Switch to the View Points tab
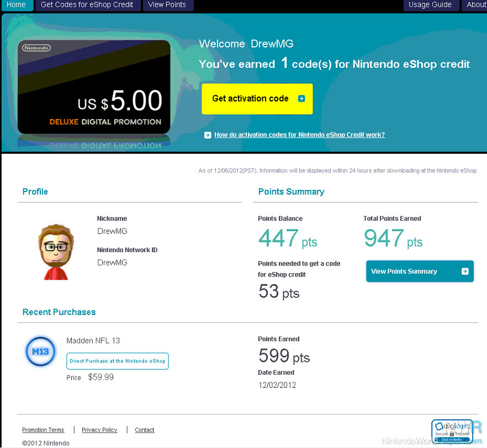The height and width of the screenshot is (448, 487). click(168, 6)
